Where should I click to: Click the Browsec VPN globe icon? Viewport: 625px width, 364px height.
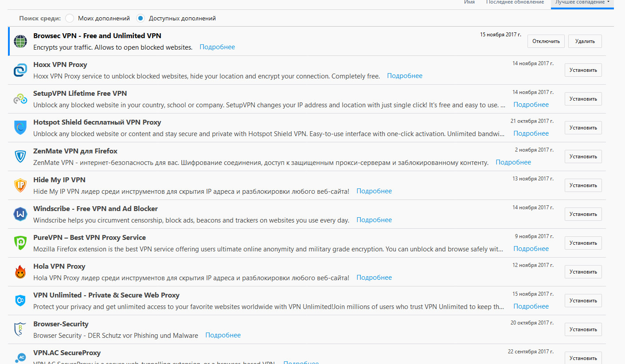click(x=20, y=41)
